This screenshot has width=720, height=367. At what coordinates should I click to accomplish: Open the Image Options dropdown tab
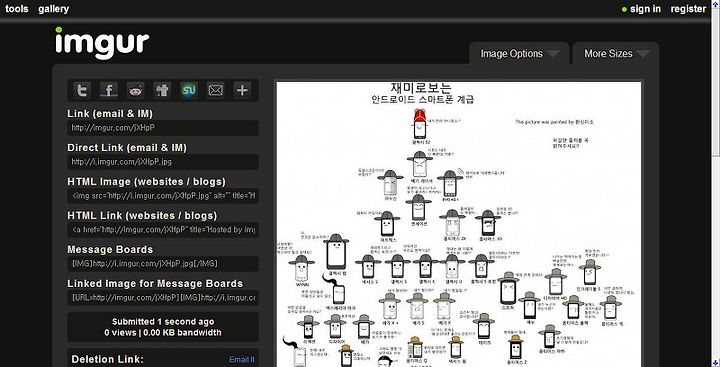tap(519, 54)
